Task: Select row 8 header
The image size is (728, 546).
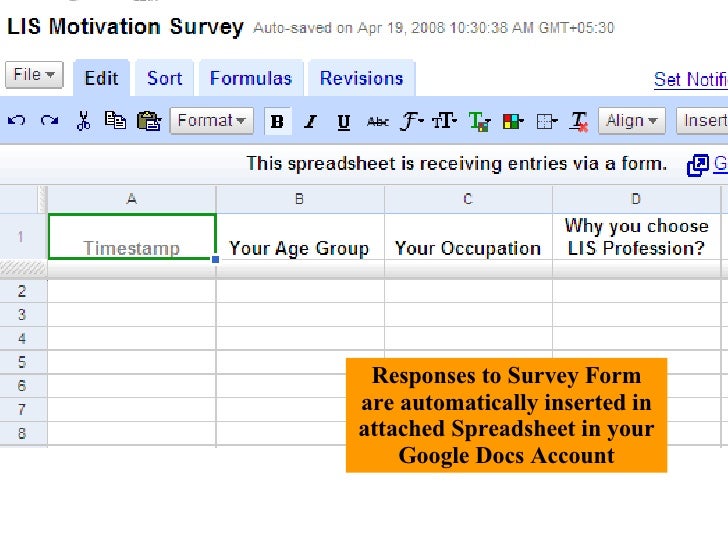Action: click(x=22, y=434)
